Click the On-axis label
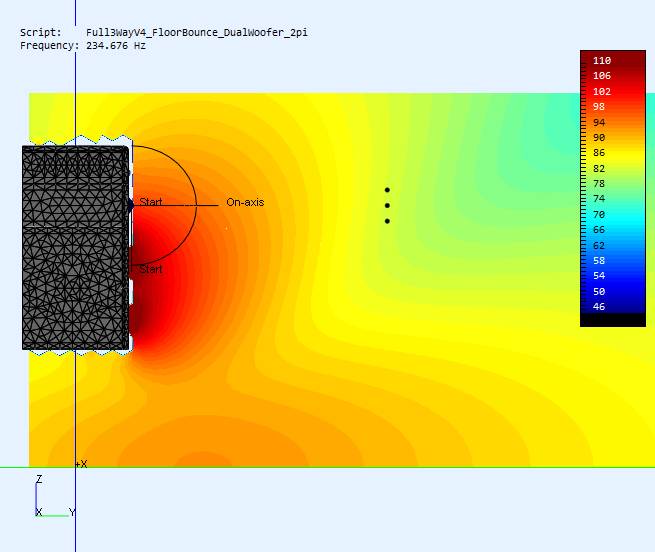The height and width of the screenshot is (552, 655). pos(245,202)
